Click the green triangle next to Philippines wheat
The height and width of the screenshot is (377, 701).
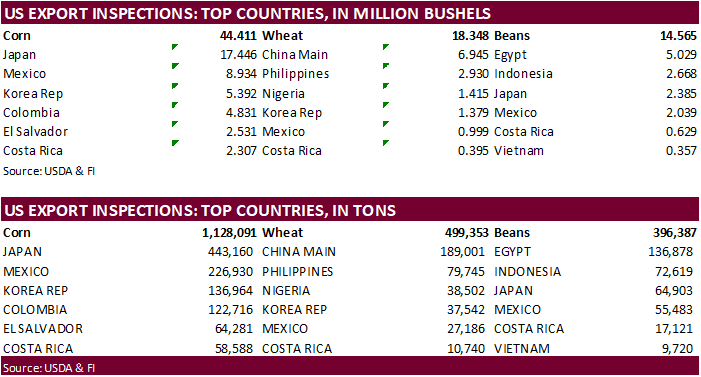(x=386, y=66)
